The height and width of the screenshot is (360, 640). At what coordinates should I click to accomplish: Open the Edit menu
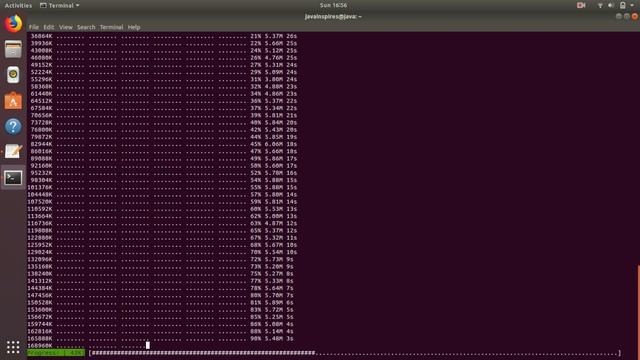click(49, 27)
